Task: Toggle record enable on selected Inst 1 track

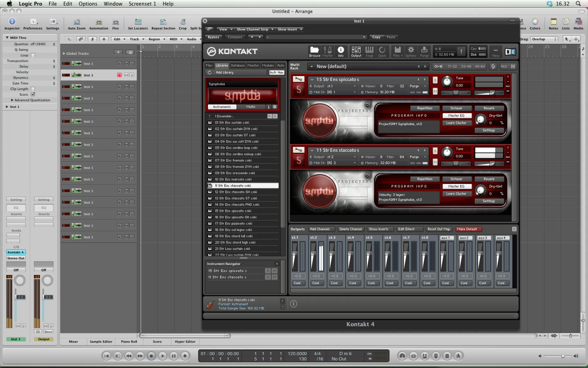Action: pyautogui.click(x=119, y=75)
